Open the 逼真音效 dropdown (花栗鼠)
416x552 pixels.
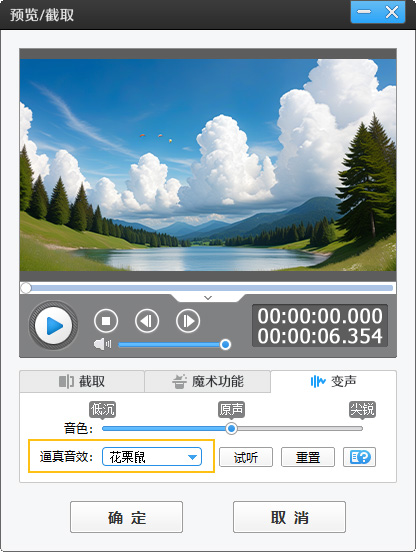tap(152, 457)
